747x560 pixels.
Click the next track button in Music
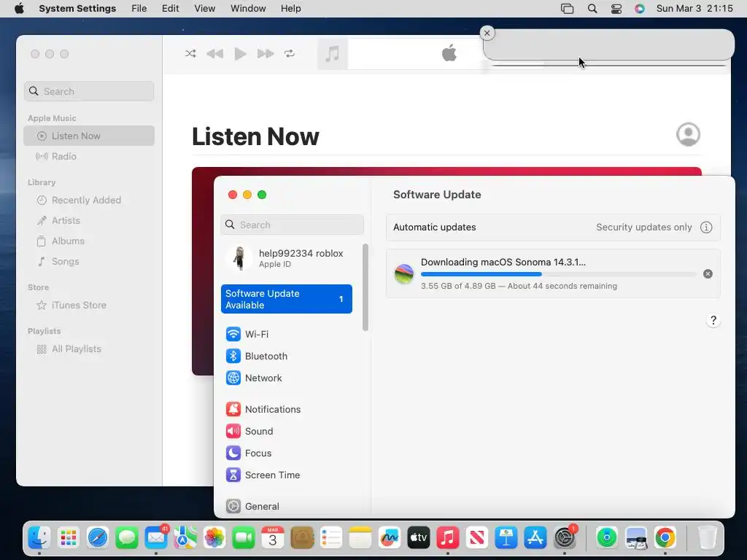[266, 54]
